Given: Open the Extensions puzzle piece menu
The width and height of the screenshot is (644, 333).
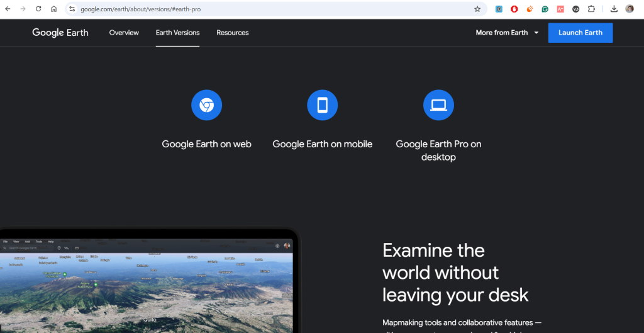Looking at the screenshot, I should point(591,9).
